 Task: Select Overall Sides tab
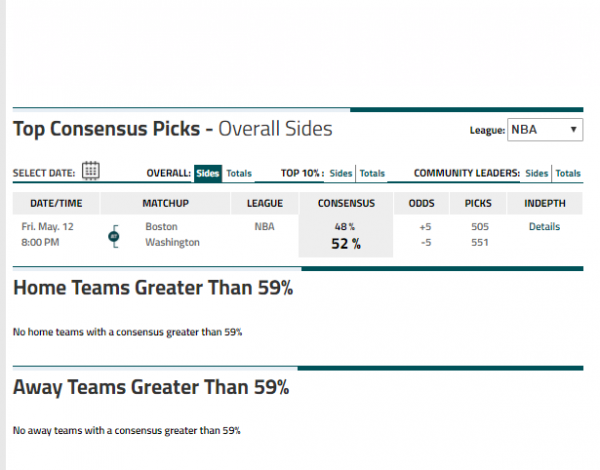click(208, 173)
